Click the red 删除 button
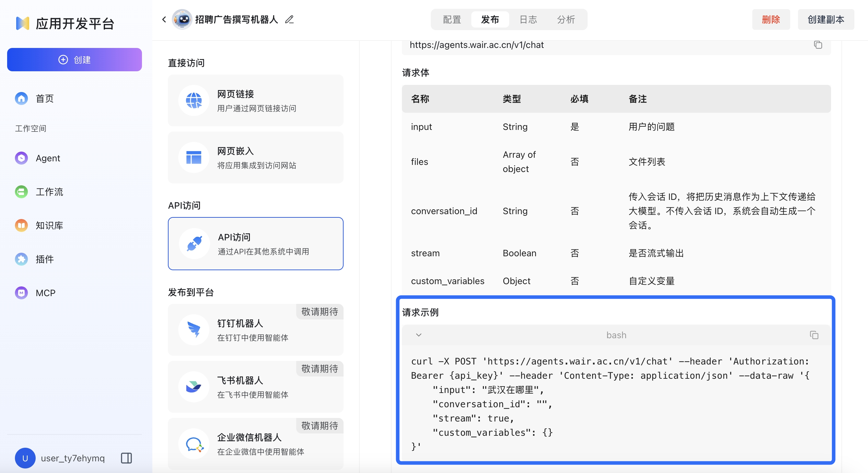This screenshot has height=473, width=868. tap(771, 19)
